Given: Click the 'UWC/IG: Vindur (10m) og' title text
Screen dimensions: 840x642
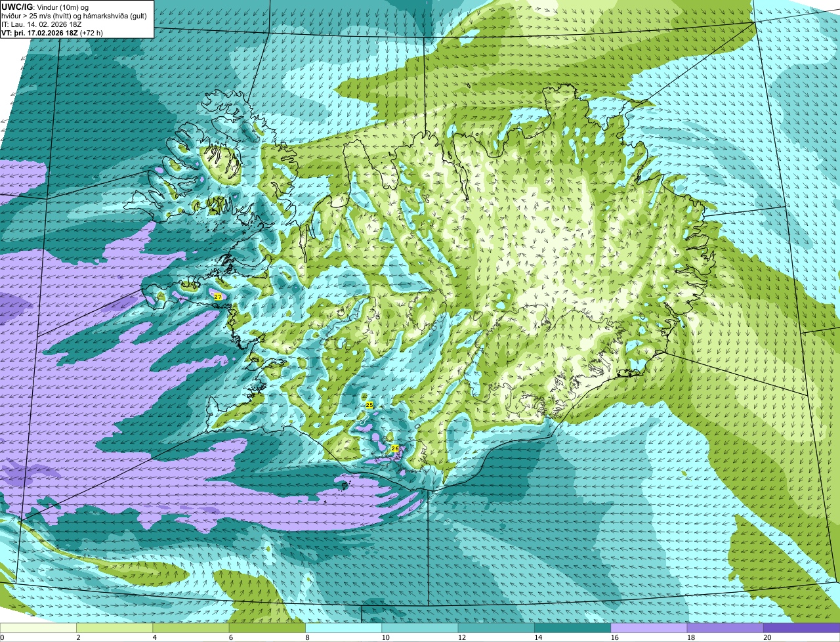Looking at the screenshot, I should point(45,7).
